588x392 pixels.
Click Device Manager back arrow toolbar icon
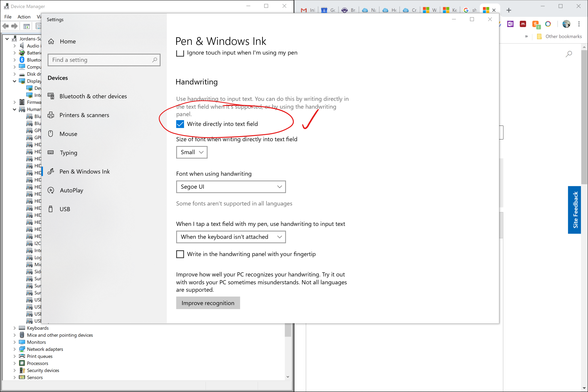pyautogui.click(x=5, y=26)
